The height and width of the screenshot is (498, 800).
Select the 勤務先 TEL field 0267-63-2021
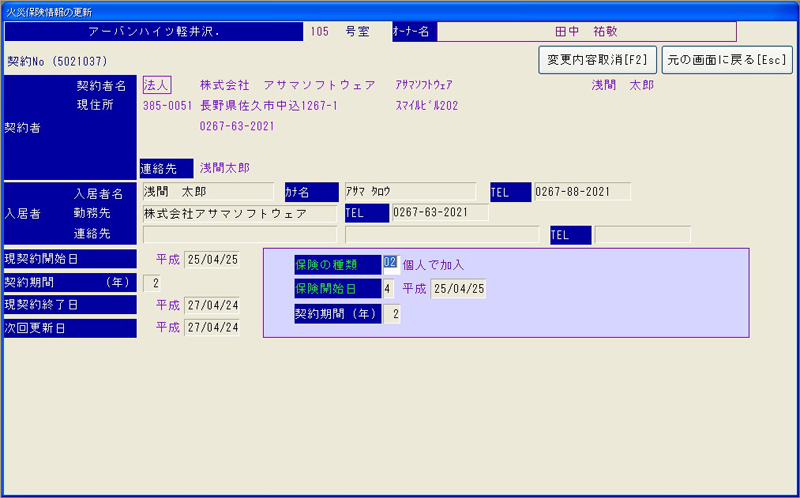(439, 213)
